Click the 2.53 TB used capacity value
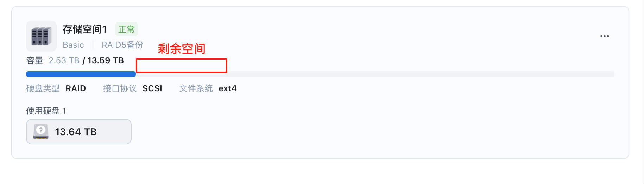This screenshot has height=184, width=644. click(x=64, y=60)
